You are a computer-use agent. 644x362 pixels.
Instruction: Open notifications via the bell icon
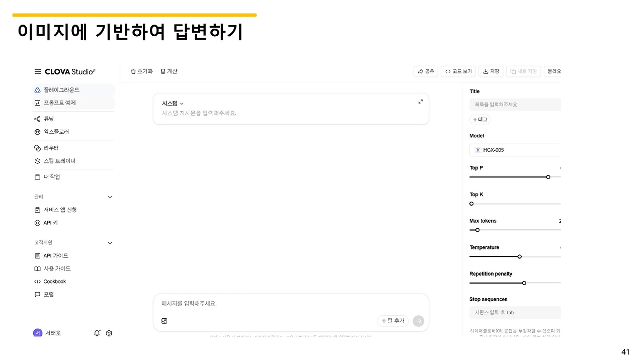(x=97, y=333)
